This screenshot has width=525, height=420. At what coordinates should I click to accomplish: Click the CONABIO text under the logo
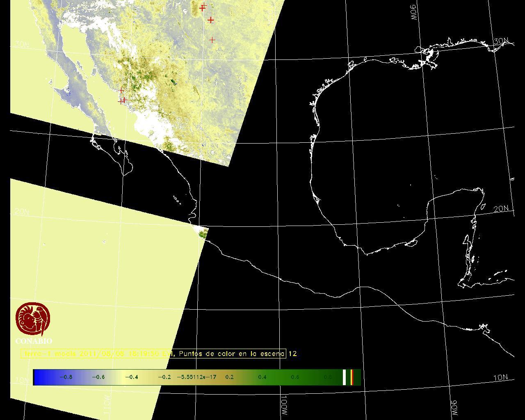34,341
